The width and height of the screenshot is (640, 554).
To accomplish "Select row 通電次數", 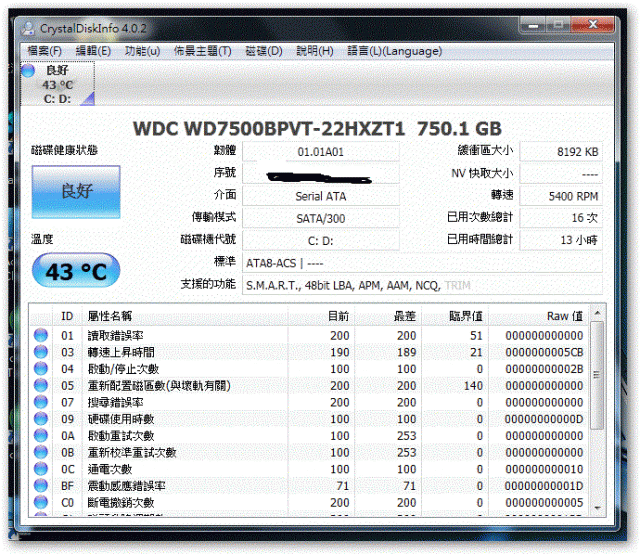I will (x=309, y=469).
